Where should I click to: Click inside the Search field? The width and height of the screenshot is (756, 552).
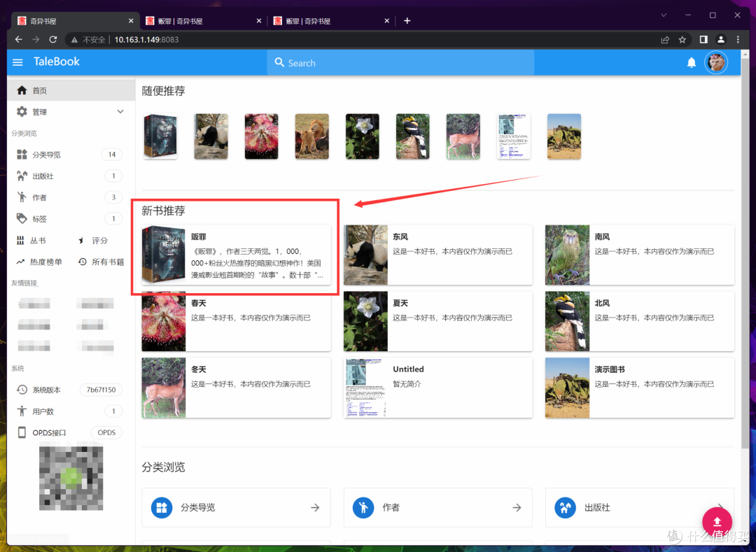[399, 62]
